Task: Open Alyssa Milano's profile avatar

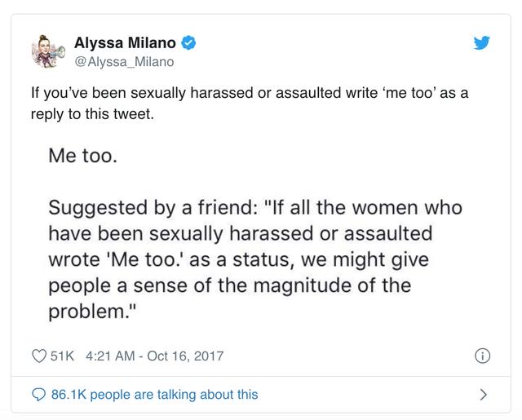Action: pos(48,51)
